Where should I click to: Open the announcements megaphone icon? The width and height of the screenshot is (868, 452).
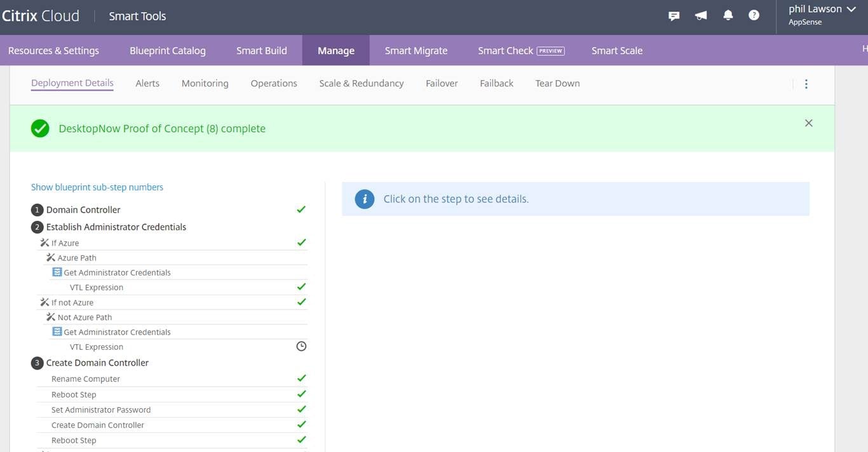pos(701,15)
